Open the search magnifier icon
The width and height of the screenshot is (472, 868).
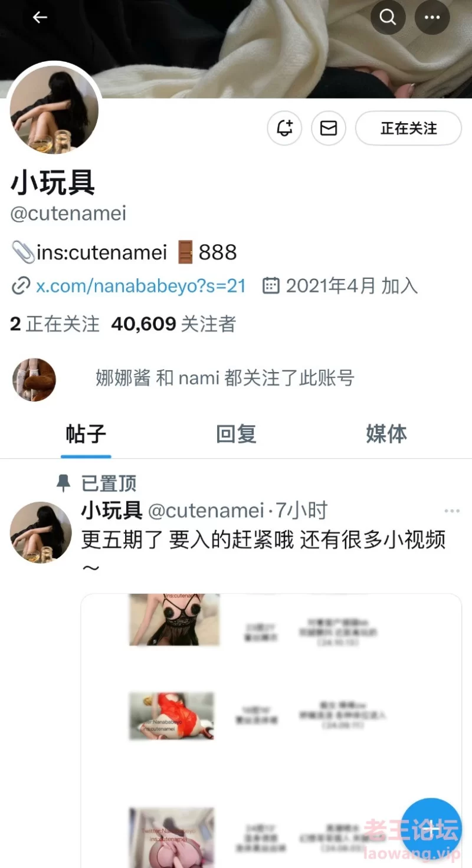point(388,17)
